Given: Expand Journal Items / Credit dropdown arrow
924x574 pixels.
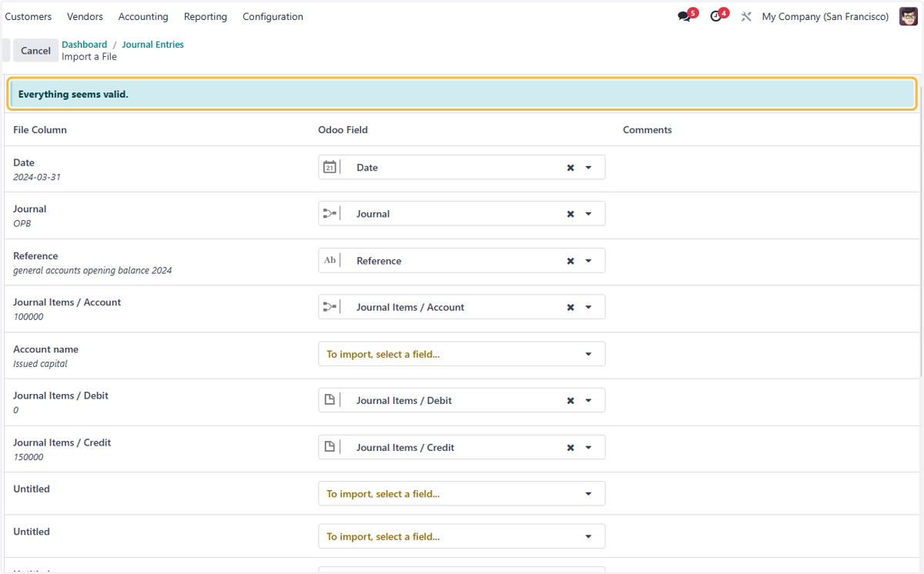Looking at the screenshot, I should 588,447.
